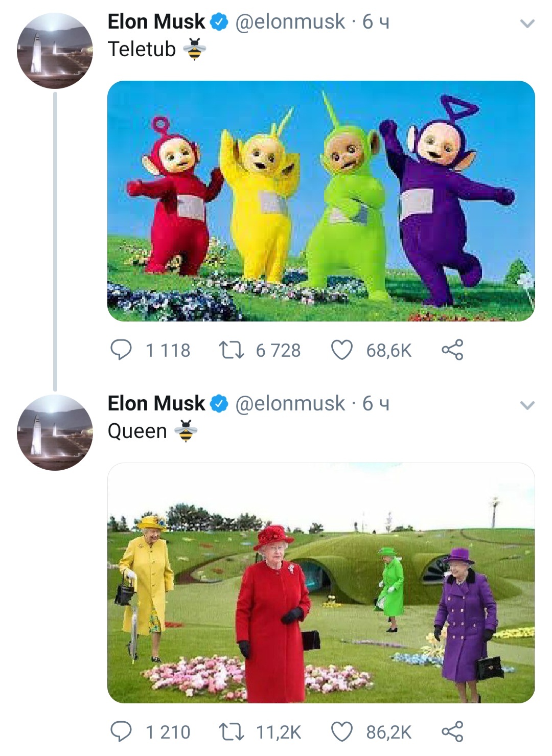Open options menu for Teletub tweet

527,24
